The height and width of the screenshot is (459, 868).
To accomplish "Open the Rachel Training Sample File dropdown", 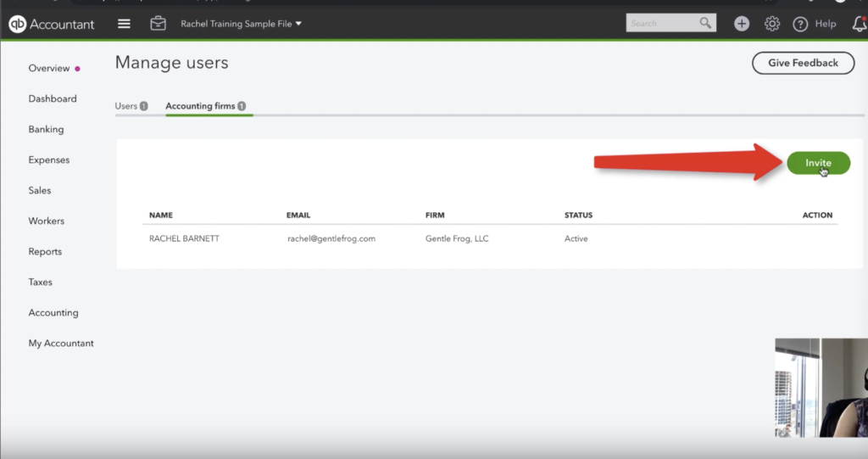I will click(241, 24).
